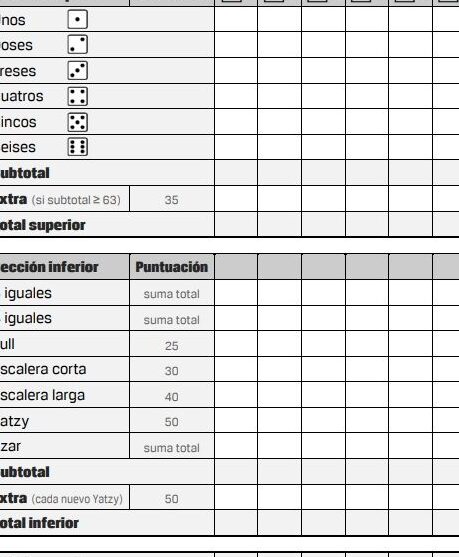Click first player's Total inferior cell
This screenshot has width=459, height=557.
[236, 523]
